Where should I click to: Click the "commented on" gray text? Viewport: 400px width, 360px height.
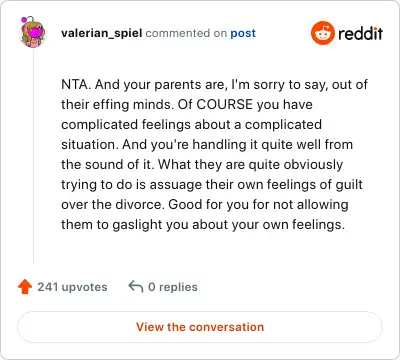186,33
